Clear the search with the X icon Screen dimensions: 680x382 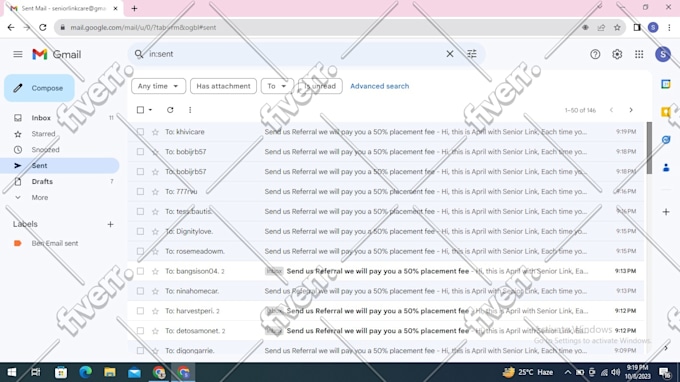pyautogui.click(x=450, y=54)
